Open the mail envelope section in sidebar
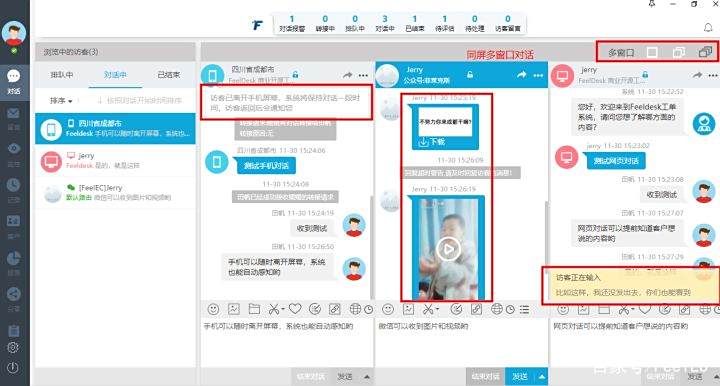This screenshot has height=386, width=720. point(13,113)
